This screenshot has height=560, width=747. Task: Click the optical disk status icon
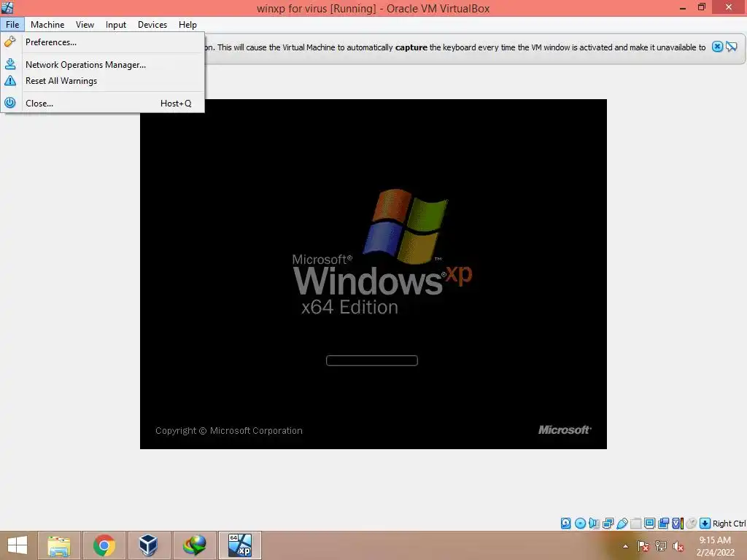[580, 524]
